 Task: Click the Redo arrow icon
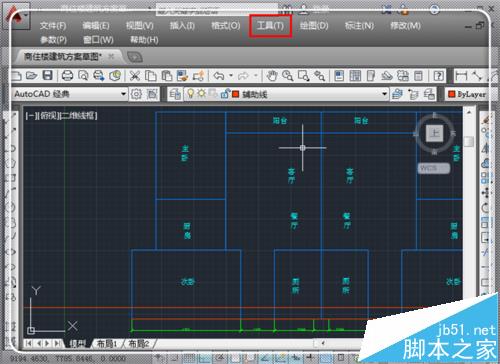244,76
